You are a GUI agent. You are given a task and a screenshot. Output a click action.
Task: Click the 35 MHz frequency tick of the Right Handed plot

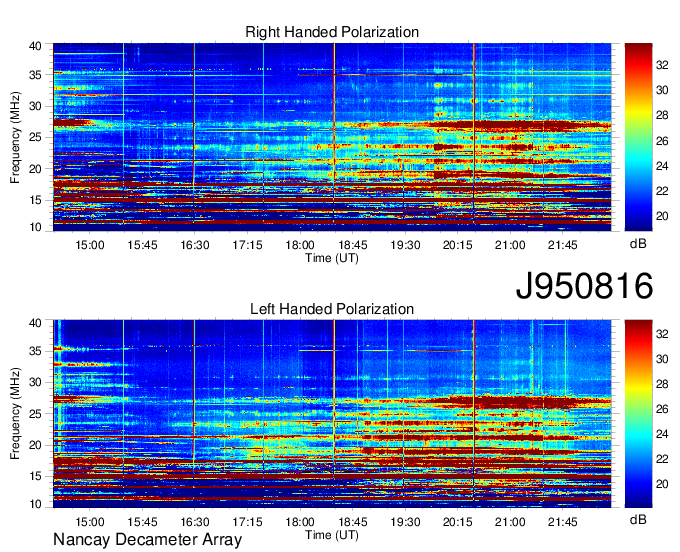(36, 75)
